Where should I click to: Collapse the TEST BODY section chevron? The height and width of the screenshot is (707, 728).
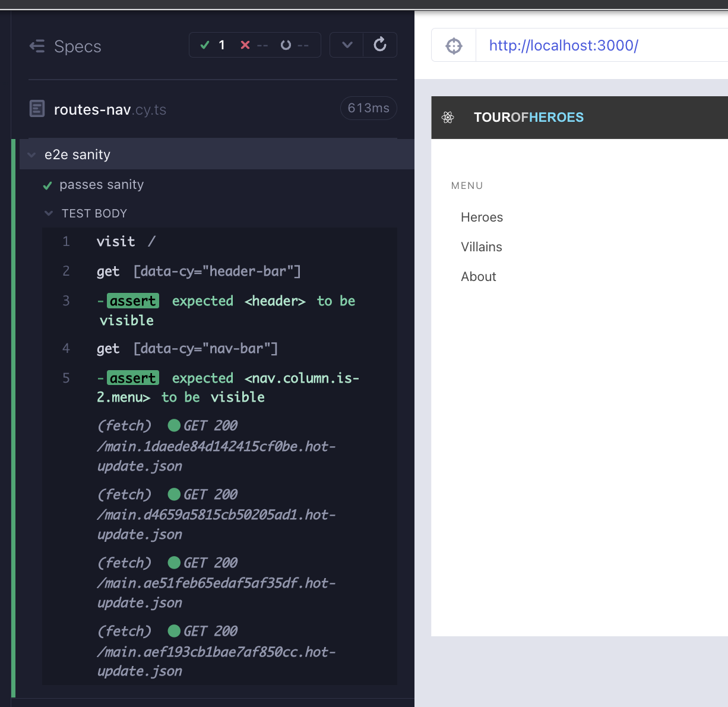coord(49,213)
